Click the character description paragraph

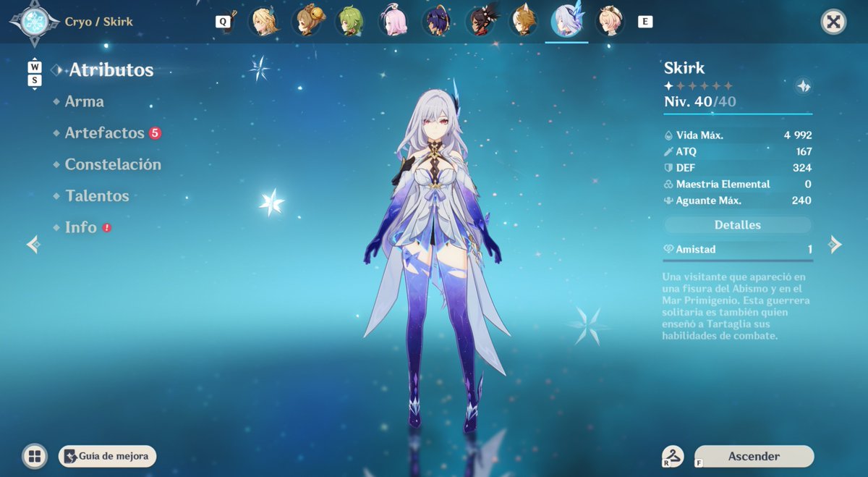pyautogui.click(x=737, y=307)
